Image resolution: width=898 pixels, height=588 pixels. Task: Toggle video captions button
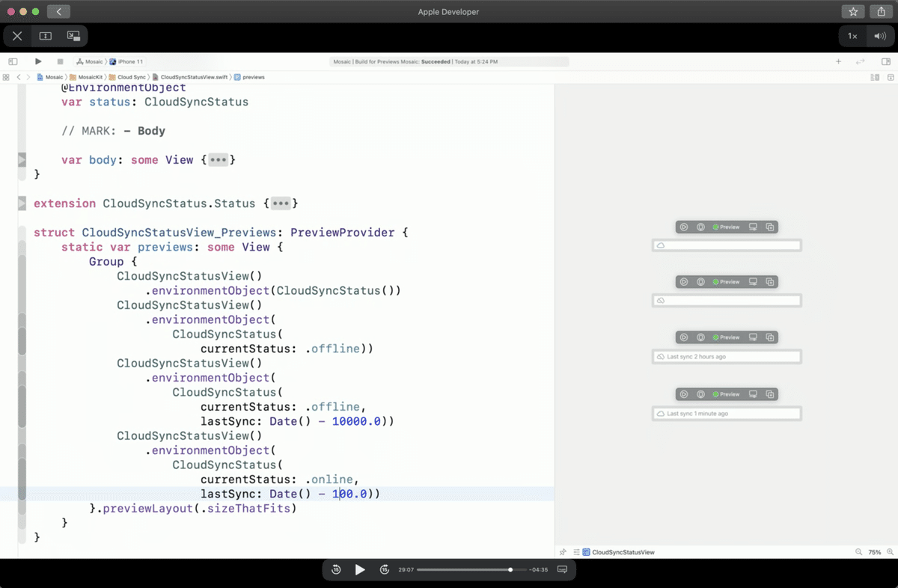pos(562,570)
